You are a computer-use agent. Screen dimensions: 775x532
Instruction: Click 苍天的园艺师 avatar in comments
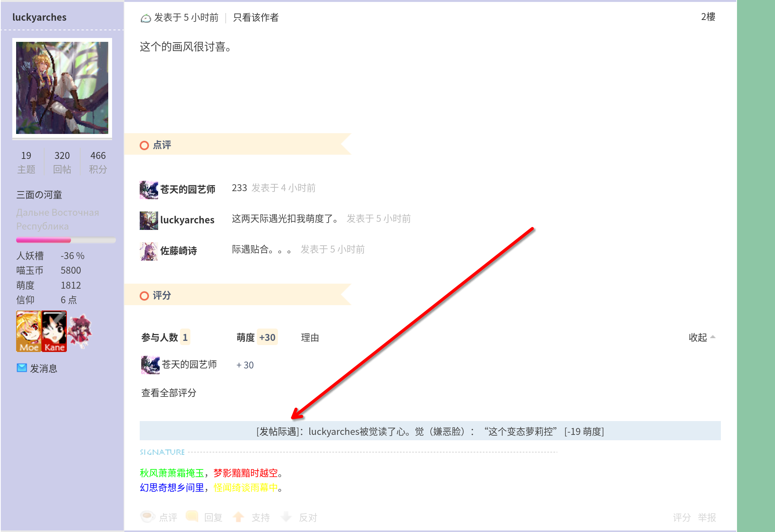tap(149, 190)
